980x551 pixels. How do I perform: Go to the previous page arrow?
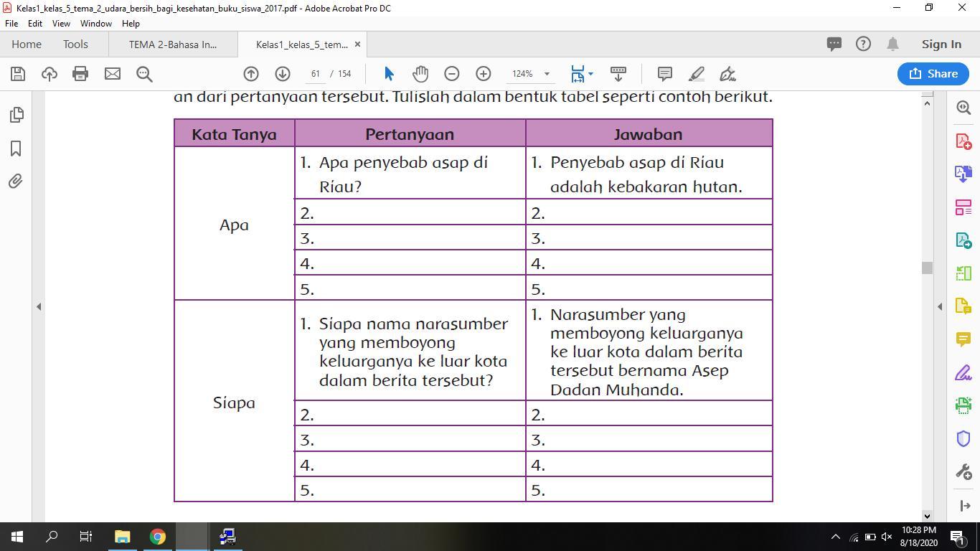click(x=251, y=74)
